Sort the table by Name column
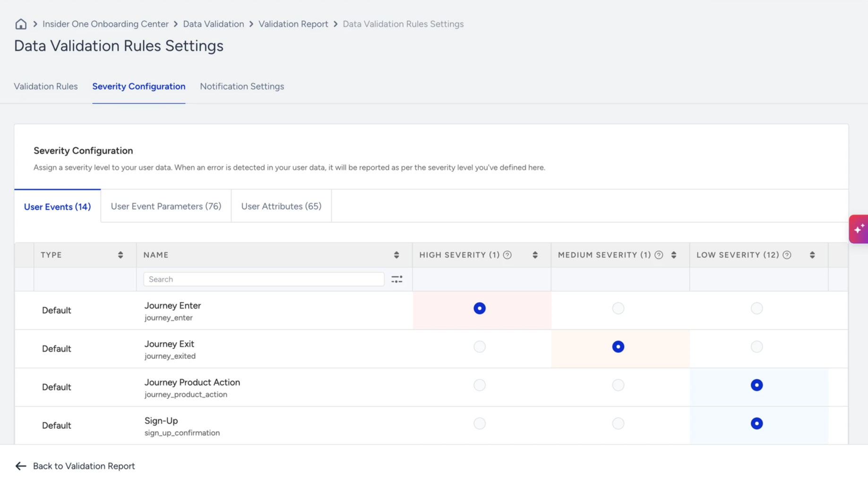 (x=396, y=255)
